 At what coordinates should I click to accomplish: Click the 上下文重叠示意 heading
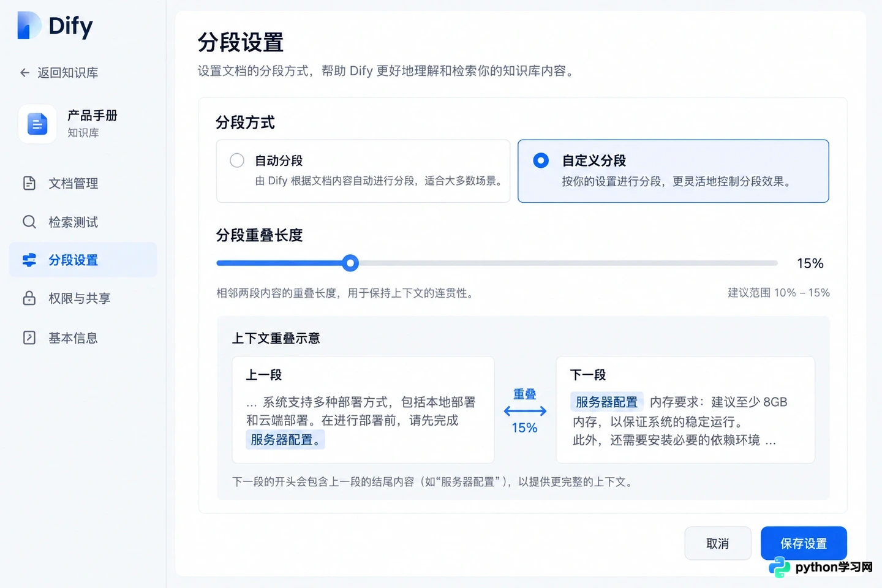[x=276, y=338]
